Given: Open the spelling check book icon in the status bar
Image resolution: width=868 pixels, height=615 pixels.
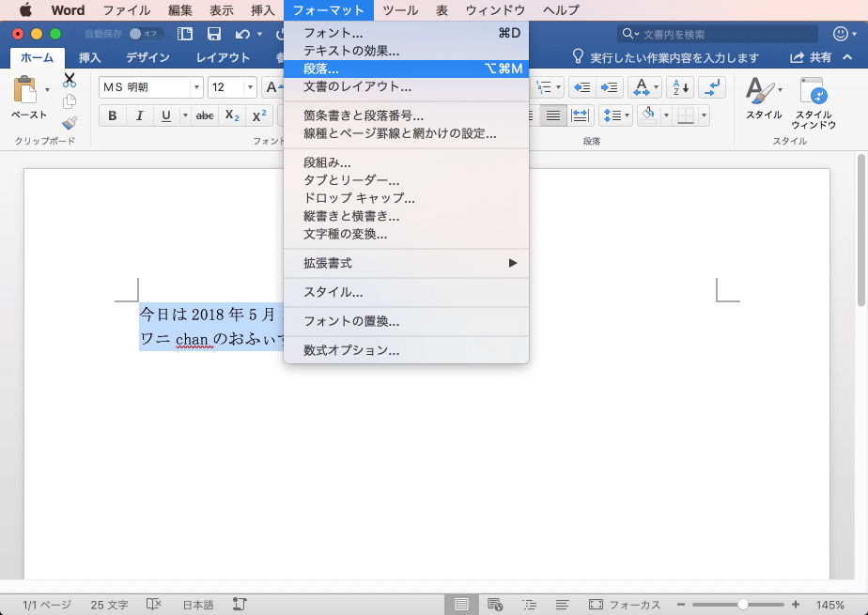Looking at the screenshot, I should point(153,605).
